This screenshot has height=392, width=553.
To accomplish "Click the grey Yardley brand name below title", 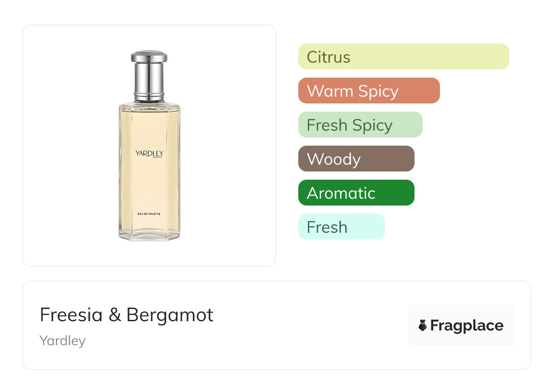I will pyautogui.click(x=62, y=341).
